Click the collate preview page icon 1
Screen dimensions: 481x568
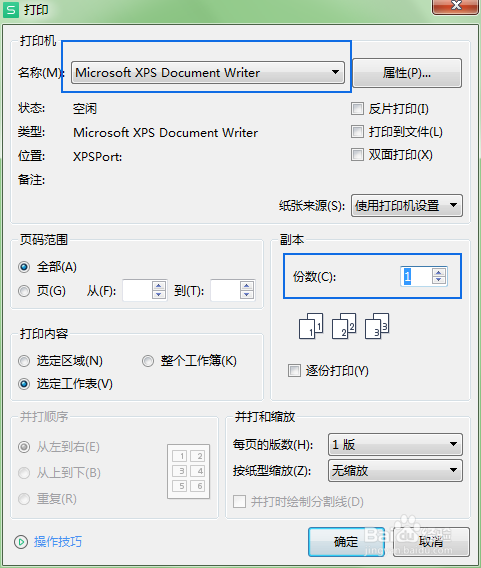pyautogui.click(x=311, y=326)
